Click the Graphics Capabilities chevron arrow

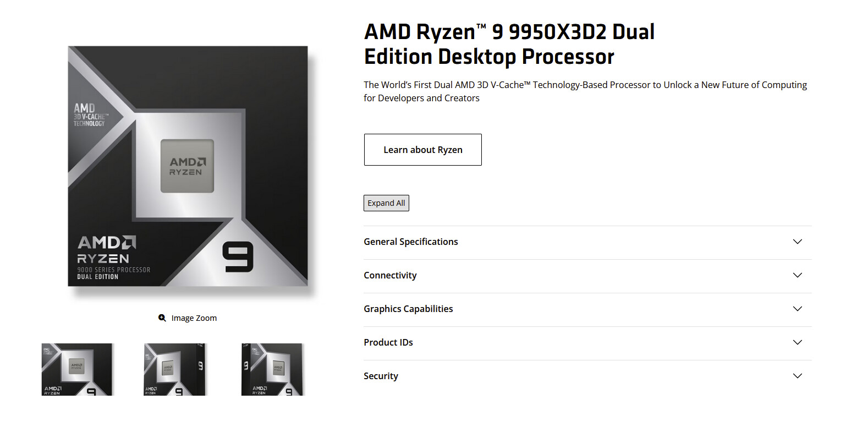(x=797, y=309)
